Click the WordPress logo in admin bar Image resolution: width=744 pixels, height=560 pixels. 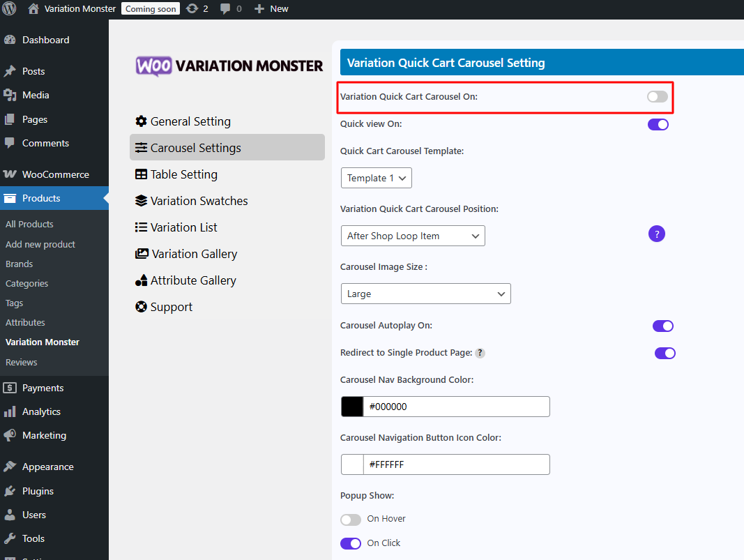click(10, 8)
